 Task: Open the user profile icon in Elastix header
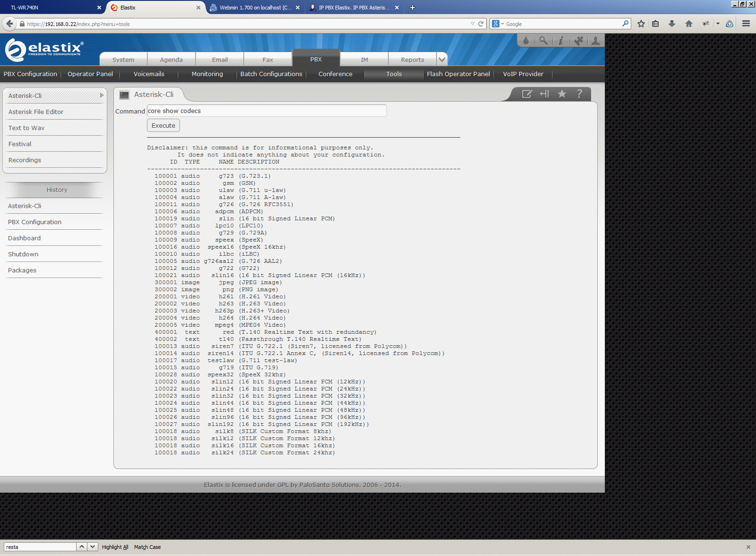(x=596, y=41)
